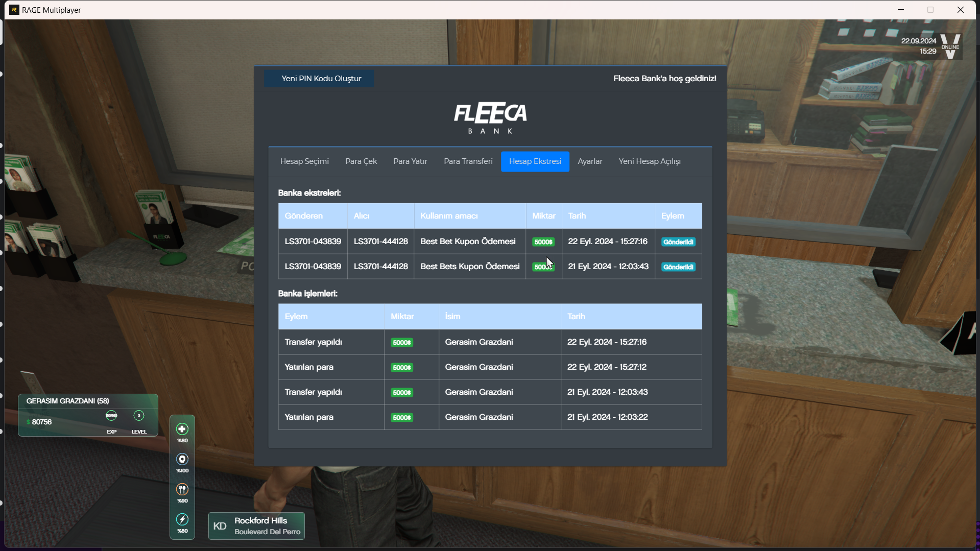Click the energy lightning bolt icon
The width and height of the screenshot is (980, 551).
(x=182, y=519)
